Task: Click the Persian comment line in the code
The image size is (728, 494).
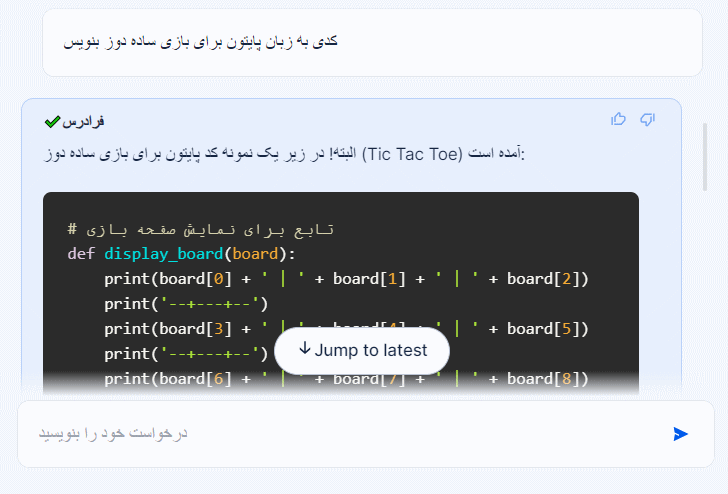Action: tap(201, 229)
